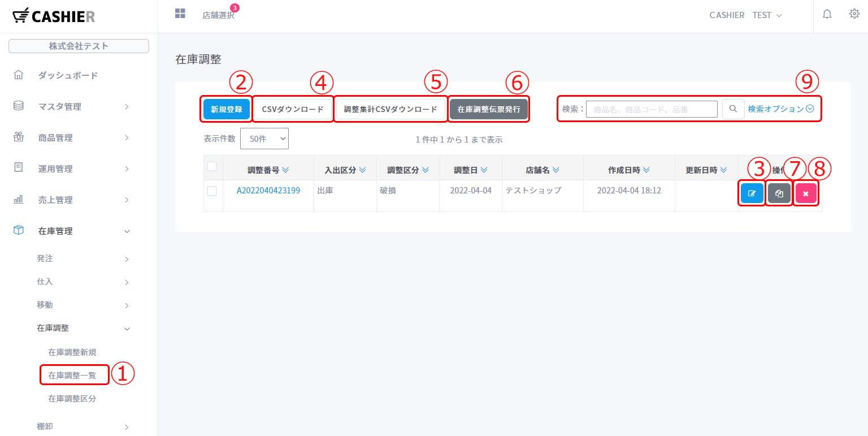Open ダッシュボード menu item

click(x=68, y=75)
